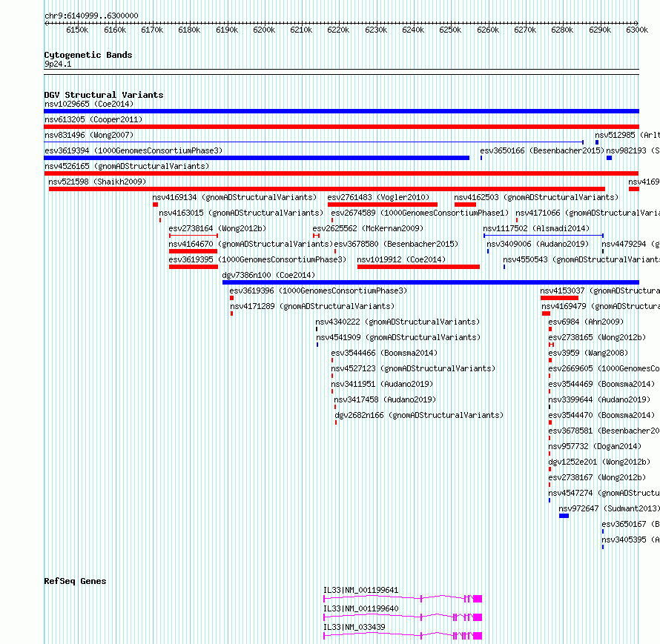
Task: Click esv2738164 (Wong2012b) label
Action: pyautogui.click(x=217, y=228)
